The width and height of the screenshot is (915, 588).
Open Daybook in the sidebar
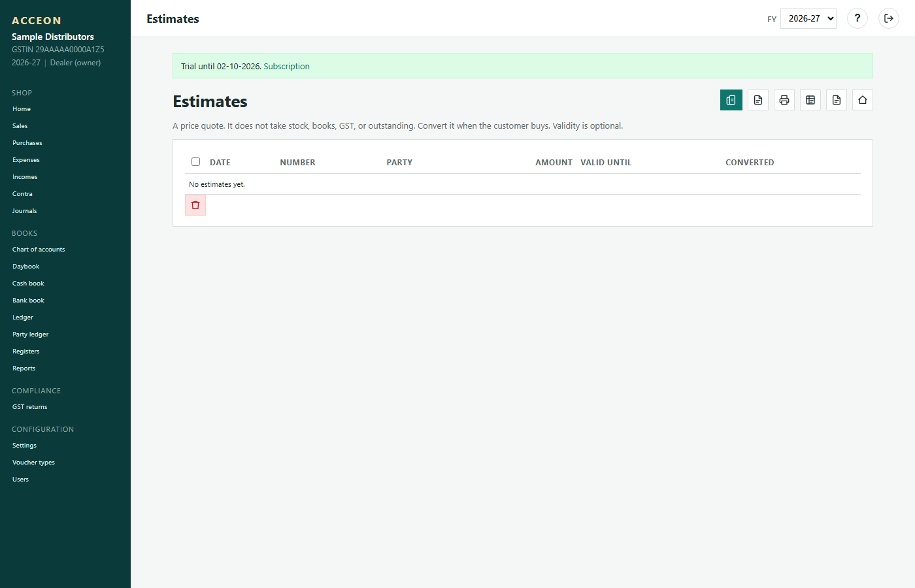[x=26, y=267]
